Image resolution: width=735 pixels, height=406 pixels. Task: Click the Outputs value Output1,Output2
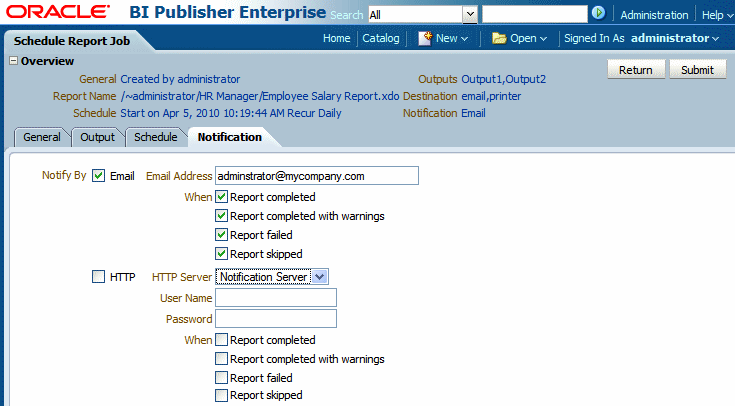point(503,79)
